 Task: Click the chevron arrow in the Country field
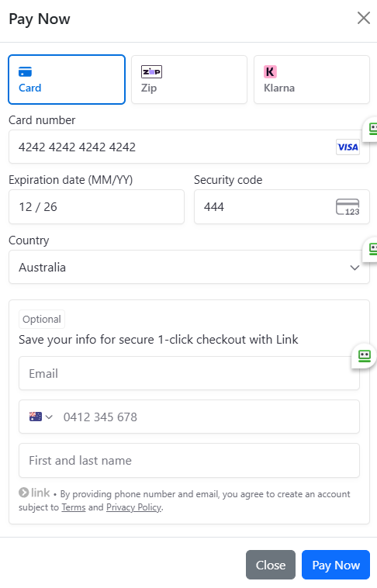355,268
